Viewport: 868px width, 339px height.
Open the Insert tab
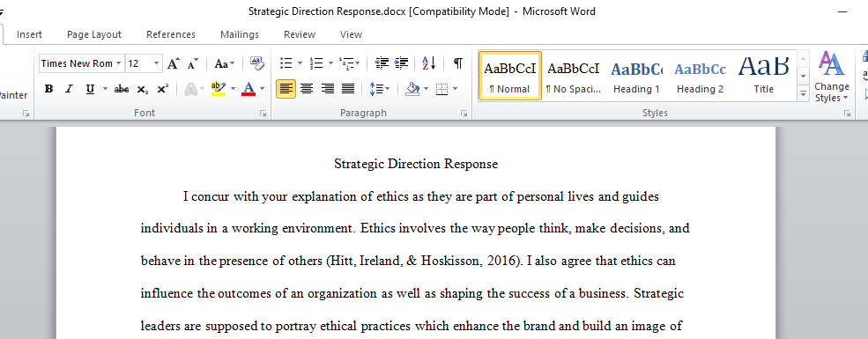pyautogui.click(x=29, y=34)
